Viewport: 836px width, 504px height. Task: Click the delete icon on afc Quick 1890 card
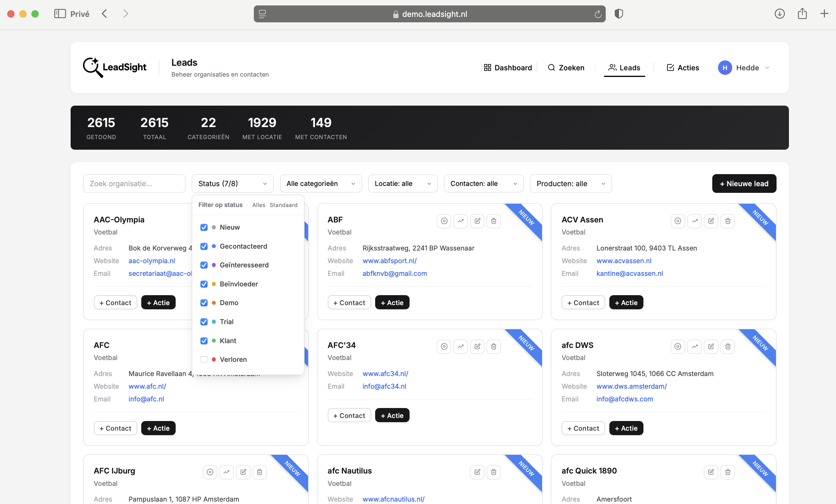(x=727, y=472)
